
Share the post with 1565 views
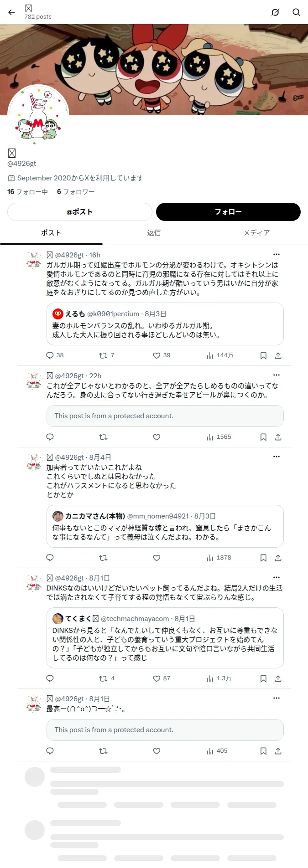pos(278,437)
